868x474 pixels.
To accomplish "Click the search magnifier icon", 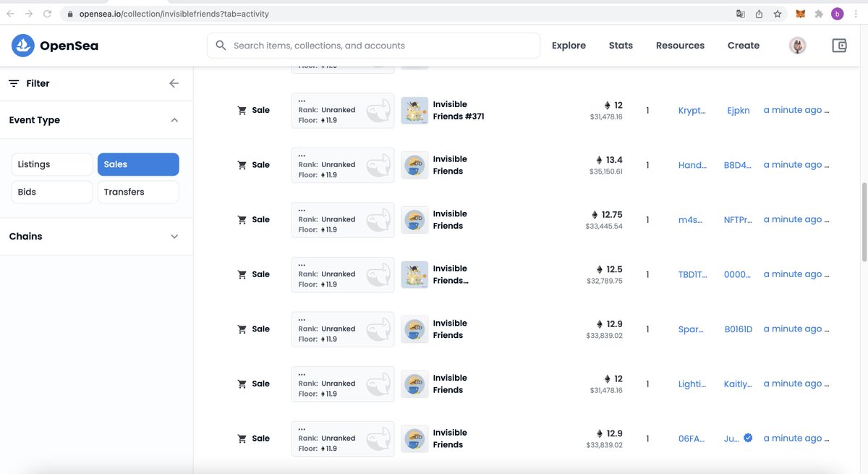I will point(221,46).
